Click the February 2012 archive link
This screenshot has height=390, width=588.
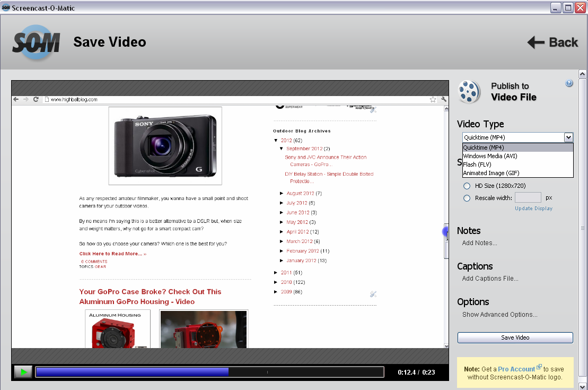pyautogui.click(x=303, y=251)
